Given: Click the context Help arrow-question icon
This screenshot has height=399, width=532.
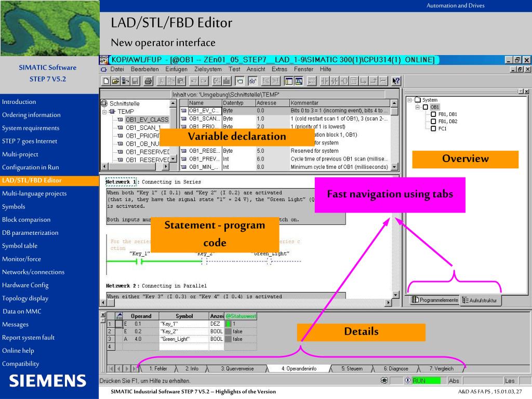Looking at the screenshot, I should 396,81.
